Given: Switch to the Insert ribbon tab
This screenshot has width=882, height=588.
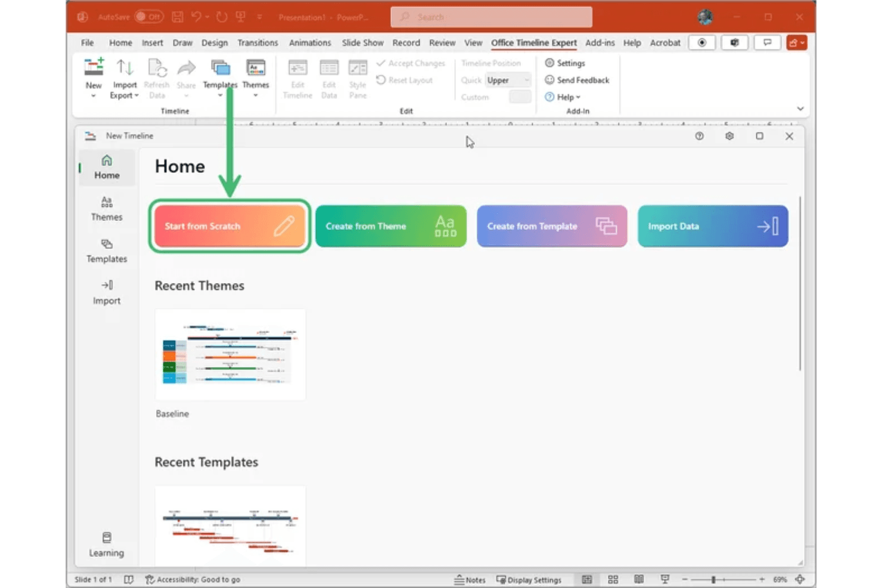Looking at the screenshot, I should (152, 43).
